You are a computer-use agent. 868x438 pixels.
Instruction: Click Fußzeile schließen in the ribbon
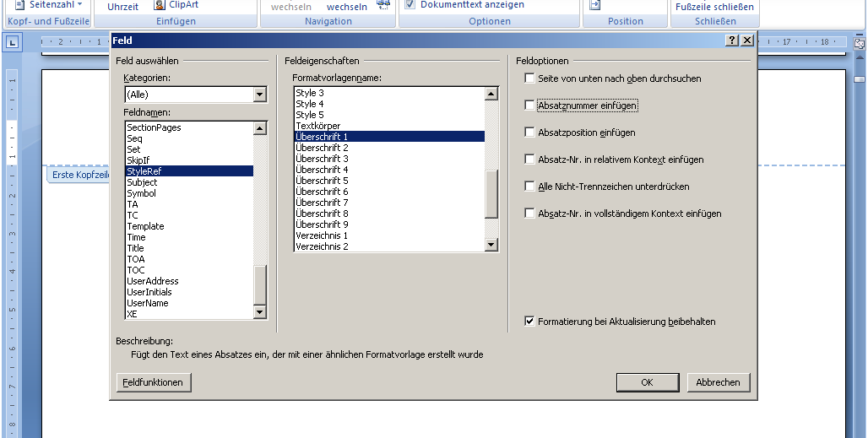coord(714,7)
